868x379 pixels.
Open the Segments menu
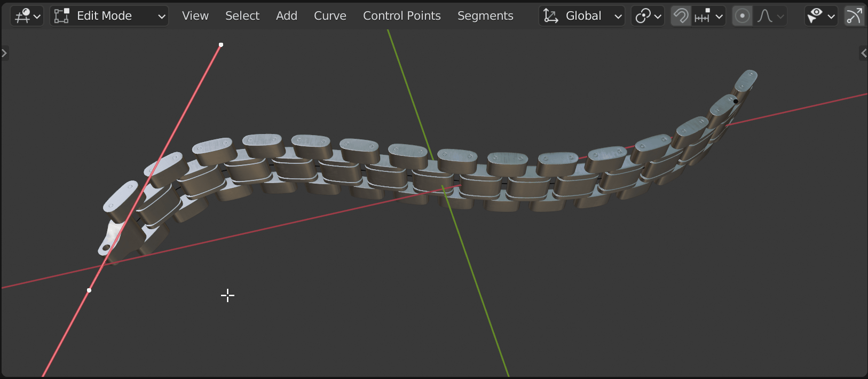point(485,16)
